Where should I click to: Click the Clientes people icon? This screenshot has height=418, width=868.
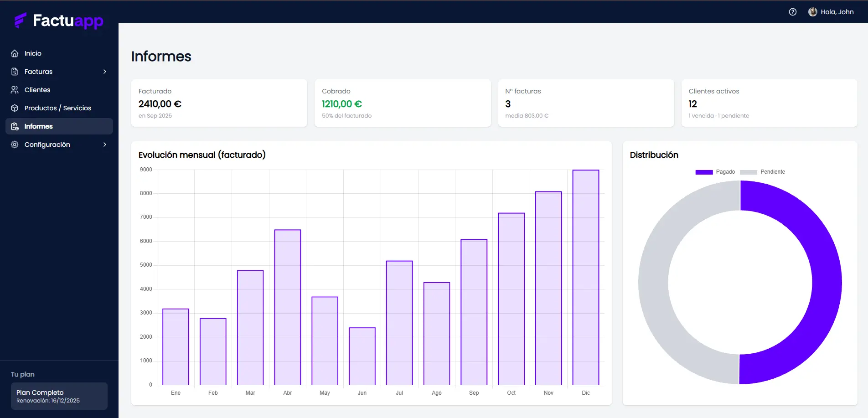(x=15, y=90)
